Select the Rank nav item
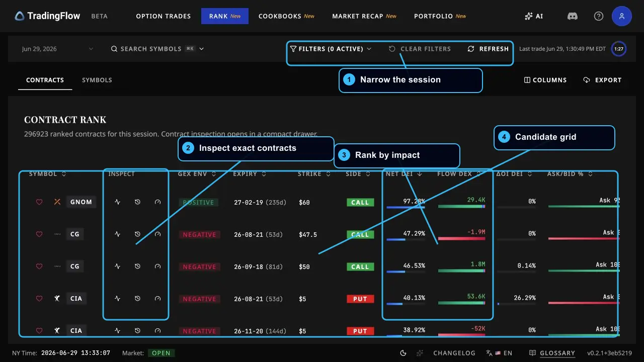Viewport: 644px width, 362px height. tap(224, 16)
